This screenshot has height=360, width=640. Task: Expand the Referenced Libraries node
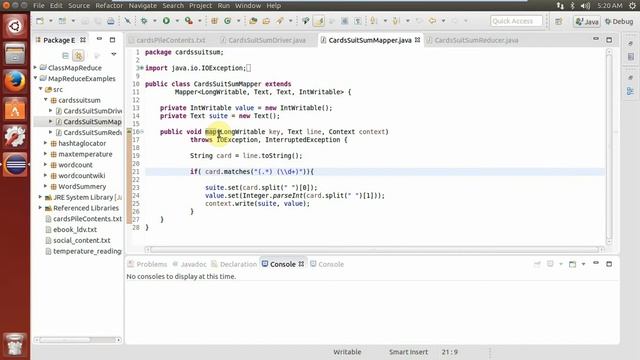tap(40, 208)
